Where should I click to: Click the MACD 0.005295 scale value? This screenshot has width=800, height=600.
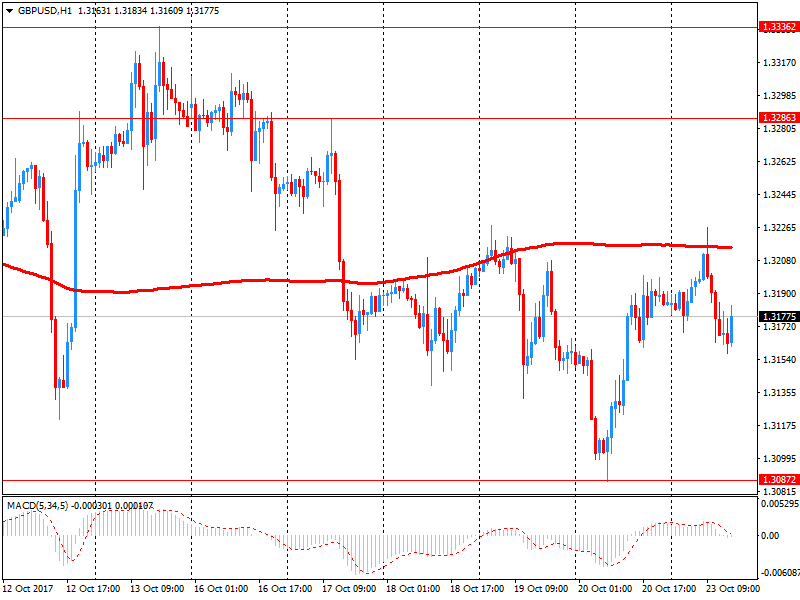tap(780, 504)
